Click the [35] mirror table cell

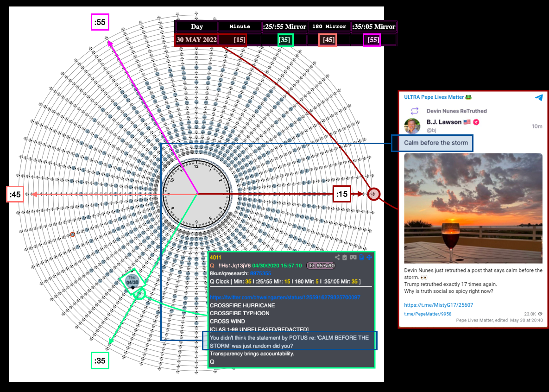point(284,39)
